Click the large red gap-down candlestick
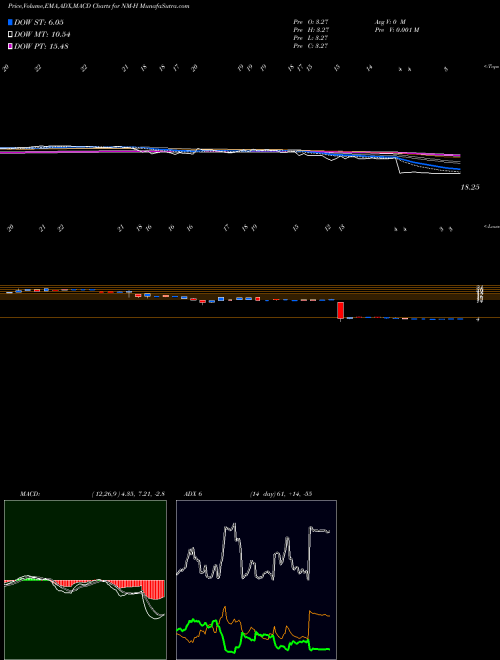The height and width of the screenshot is (660, 500). tap(340, 310)
